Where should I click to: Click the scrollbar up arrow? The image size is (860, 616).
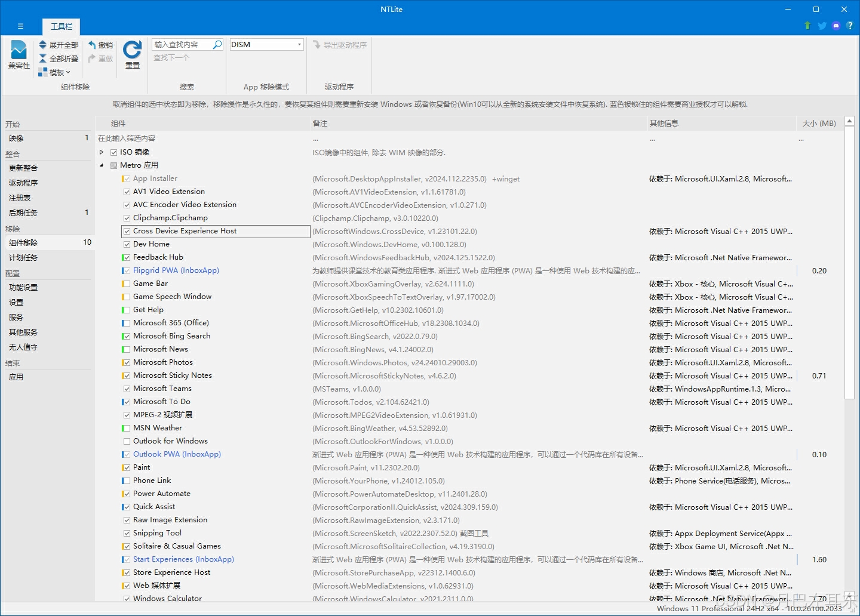[850, 121]
